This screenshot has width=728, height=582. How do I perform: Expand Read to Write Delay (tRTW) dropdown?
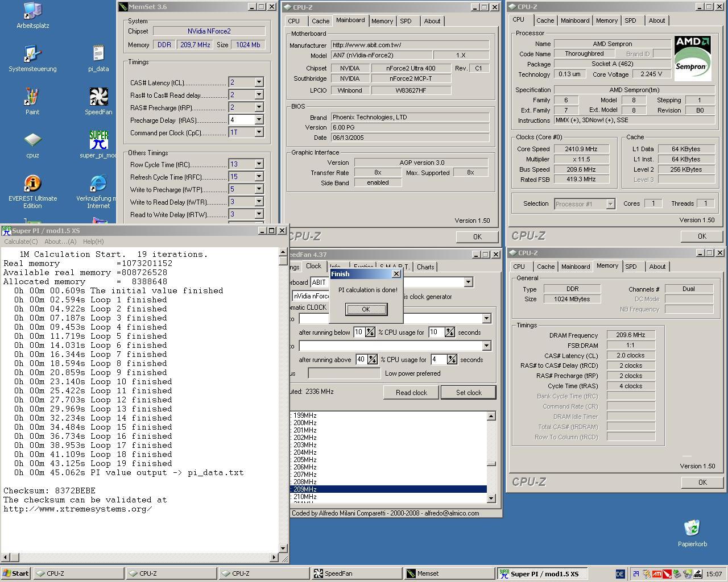259,214
